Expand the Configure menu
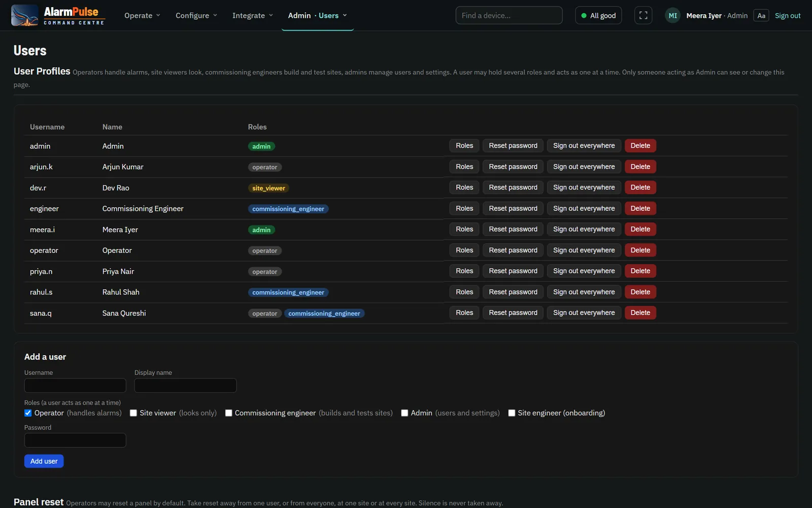812x508 pixels. (x=196, y=15)
